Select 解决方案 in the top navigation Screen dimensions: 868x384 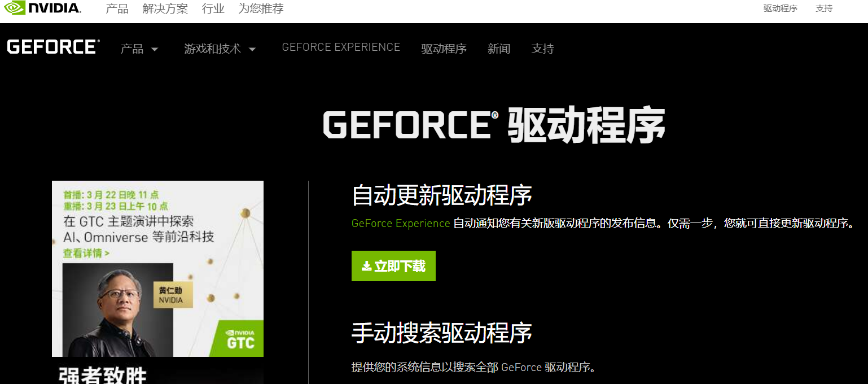pos(165,8)
